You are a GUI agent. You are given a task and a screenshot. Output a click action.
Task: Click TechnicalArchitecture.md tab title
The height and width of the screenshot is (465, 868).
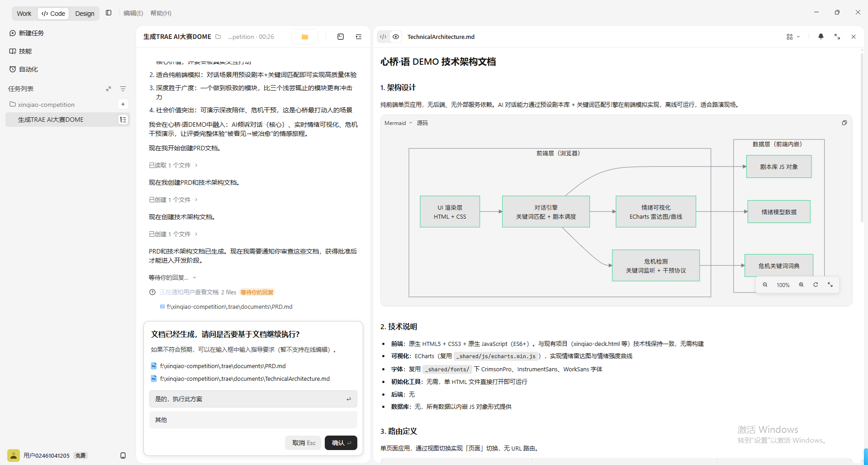pyautogui.click(x=441, y=37)
